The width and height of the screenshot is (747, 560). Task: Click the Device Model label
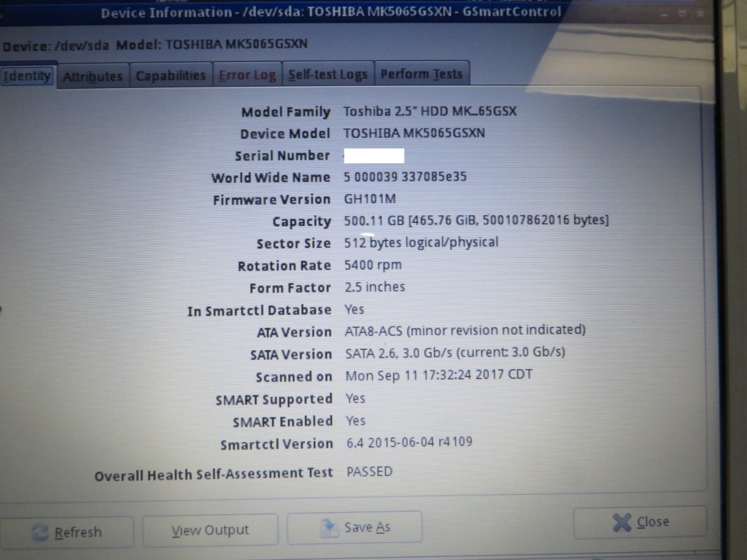285,134
